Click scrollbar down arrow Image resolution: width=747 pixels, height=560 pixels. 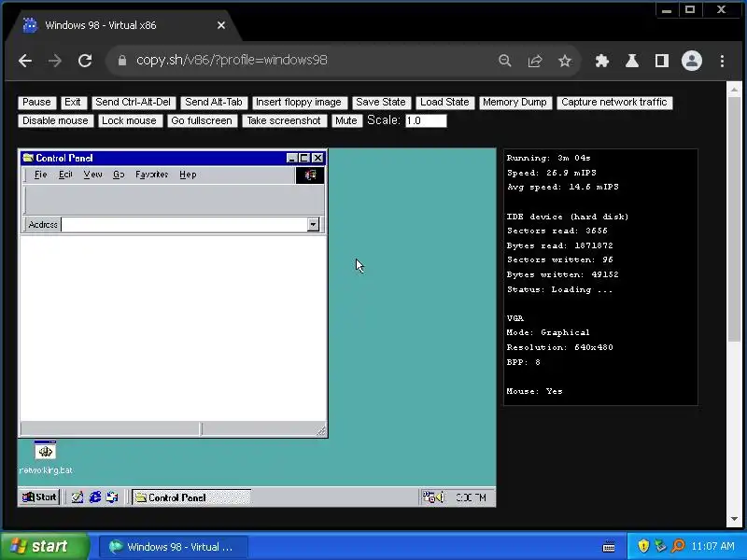734,519
